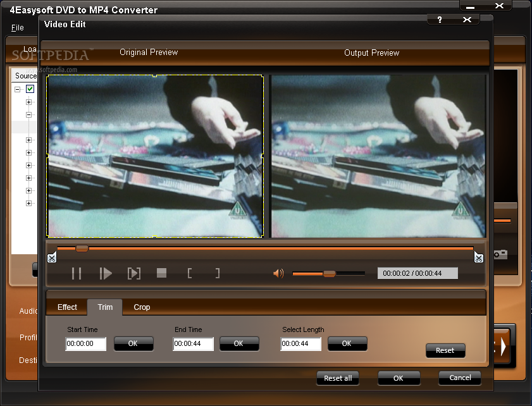Stop the video preview
This screenshot has width=532, height=406.
click(161, 273)
